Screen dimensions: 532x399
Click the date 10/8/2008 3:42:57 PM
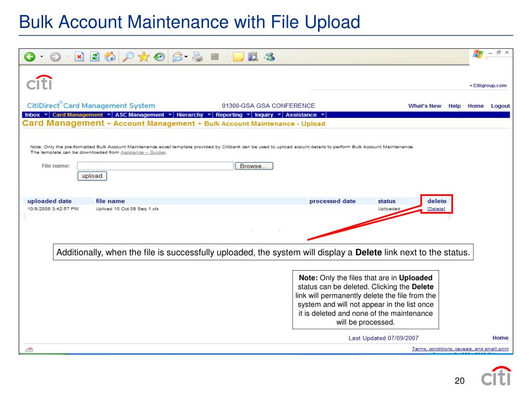[x=53, y=209]
